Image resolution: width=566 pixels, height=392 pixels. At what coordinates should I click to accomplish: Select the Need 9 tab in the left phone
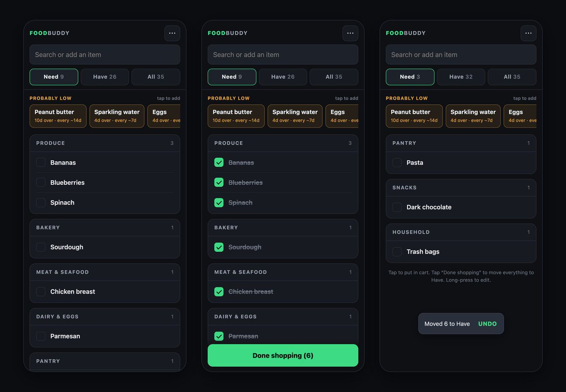click(x=54, y=77)
